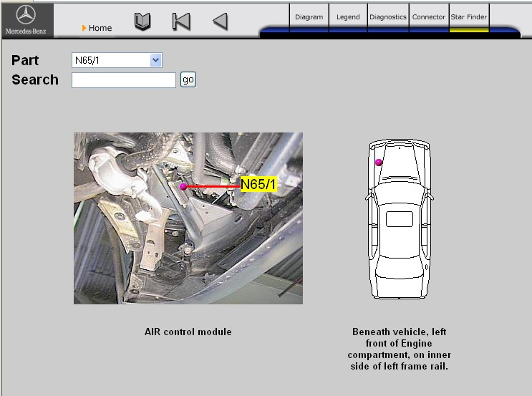Image resolution: width=532 pixels, height=396 pixels.
Task: Switch to the Legend tab
Action: click(348, 17)
